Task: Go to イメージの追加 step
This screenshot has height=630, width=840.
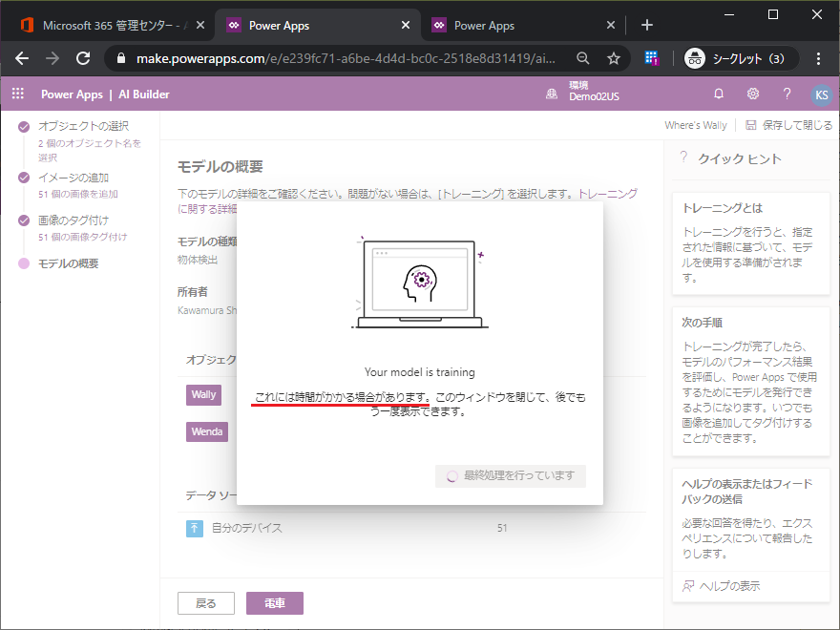Action: click(73, 178)
